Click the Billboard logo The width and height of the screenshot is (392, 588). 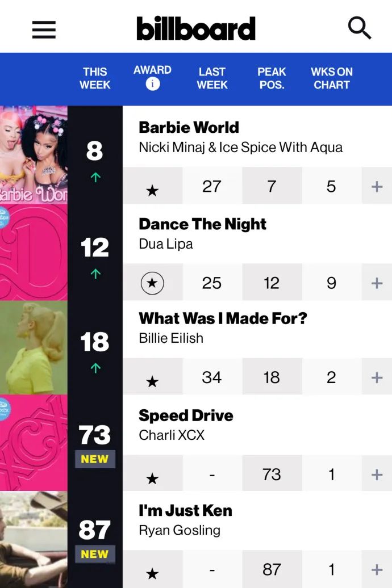pos(195,28)
